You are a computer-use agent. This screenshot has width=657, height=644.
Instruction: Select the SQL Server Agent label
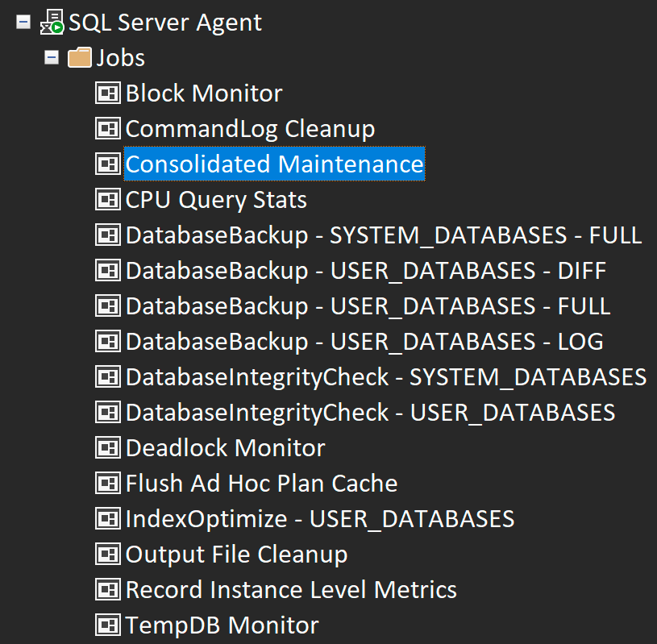165,23
